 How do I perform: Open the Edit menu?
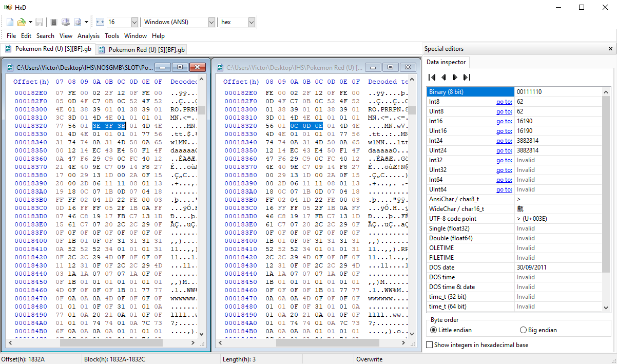coord(26,36)
